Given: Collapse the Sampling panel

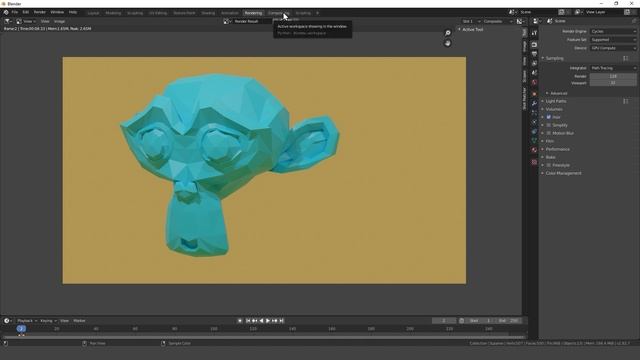Looking at the screenshot, I should click(553, 58).
